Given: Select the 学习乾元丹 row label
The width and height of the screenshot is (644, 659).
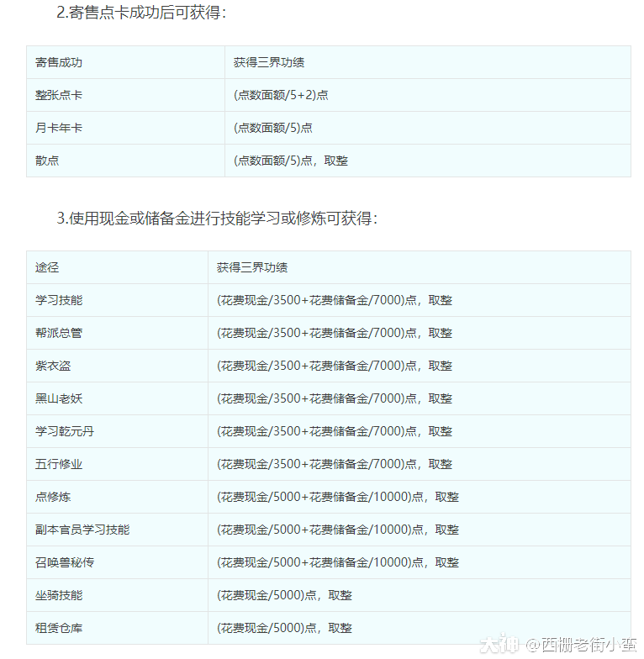Looking at the screenshot, I should [65, 431].
